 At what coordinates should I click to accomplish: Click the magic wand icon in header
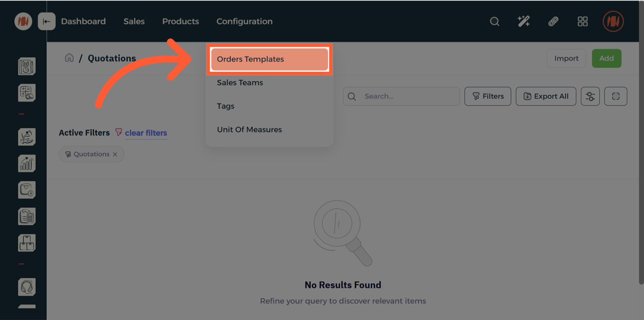point(524,21)
